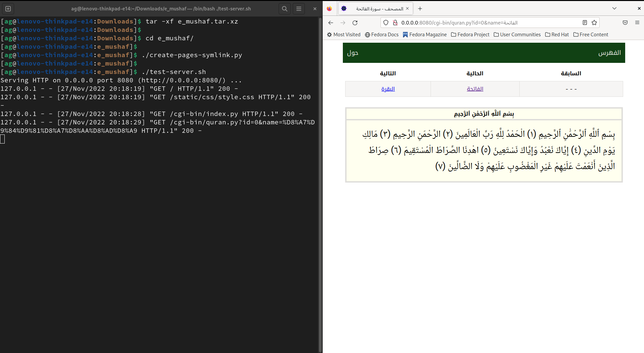The height and width of the screenshot is (353, 644).
Task: Bookmark this page with star icon
Action: [594, 23]
